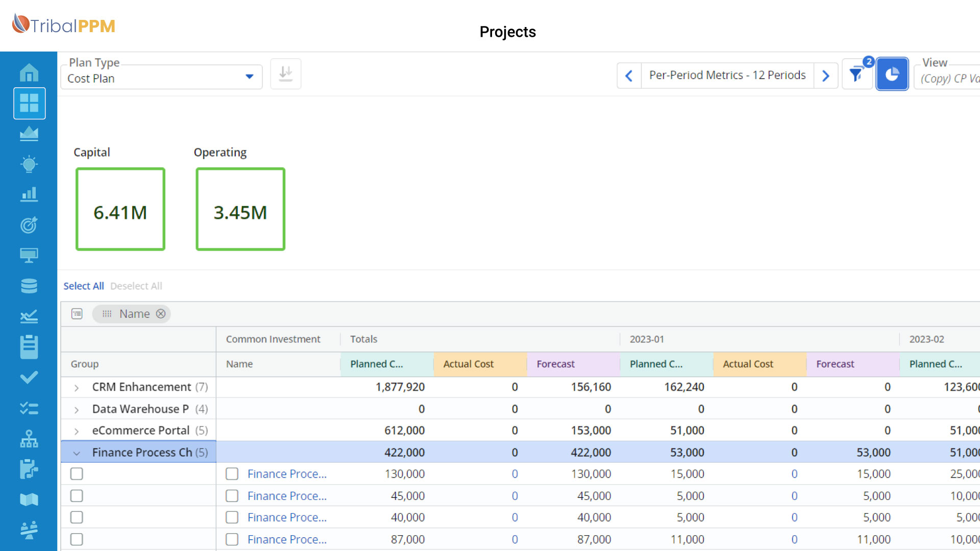Sort by Totals Actual Cost header
980x551 pixels.
(480, 364)
